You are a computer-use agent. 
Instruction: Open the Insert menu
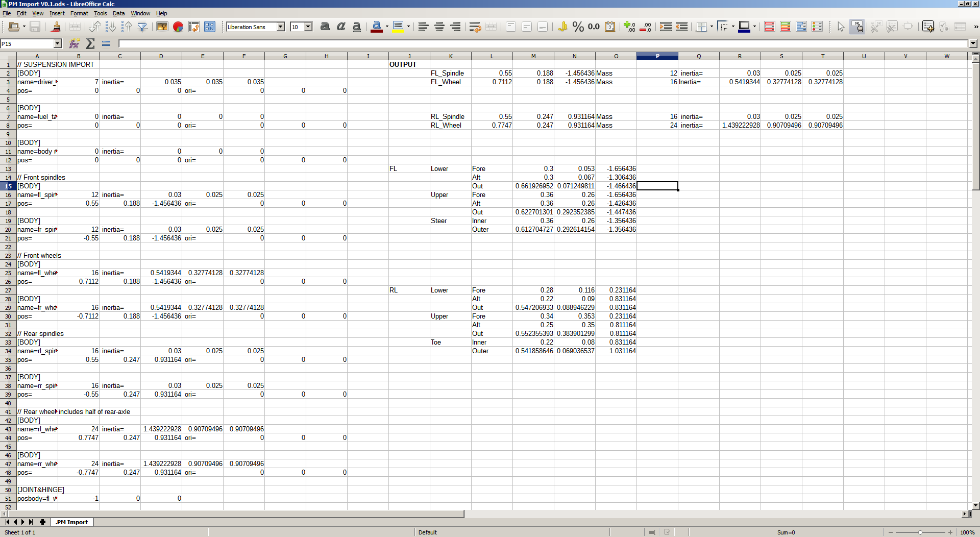(57, 13)
